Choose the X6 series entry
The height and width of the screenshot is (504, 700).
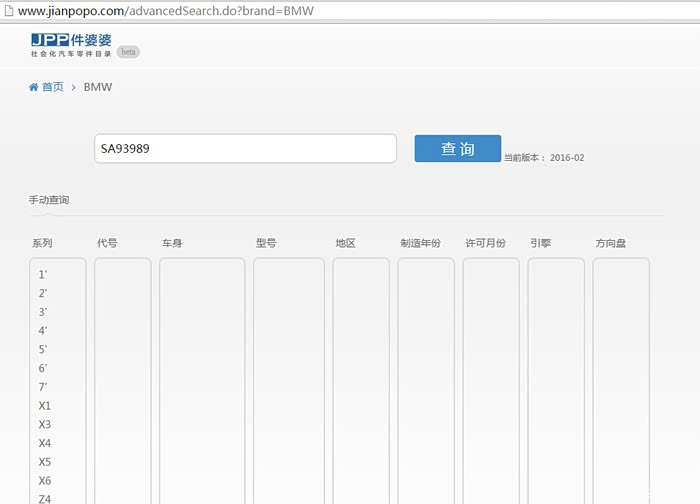click(45, 481)
